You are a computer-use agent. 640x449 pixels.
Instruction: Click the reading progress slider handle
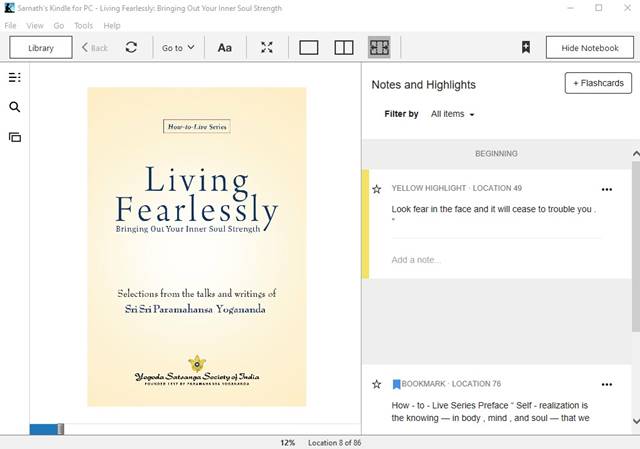60,429
